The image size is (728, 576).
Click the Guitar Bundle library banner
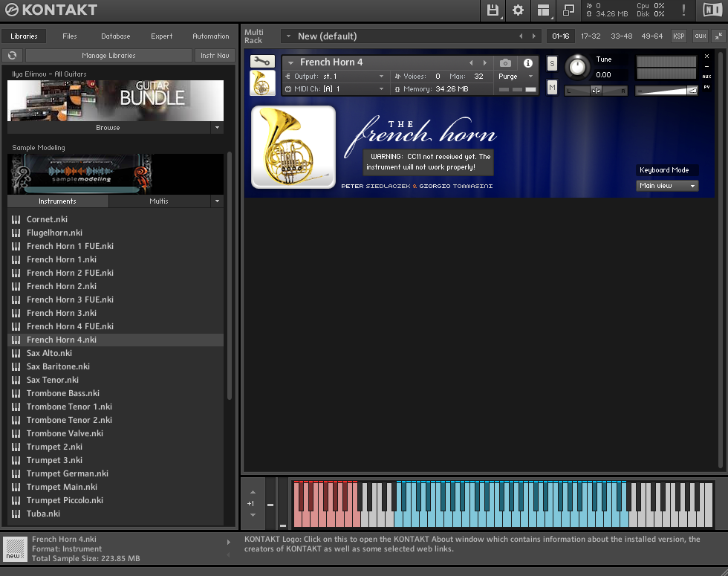coord(116,101)
